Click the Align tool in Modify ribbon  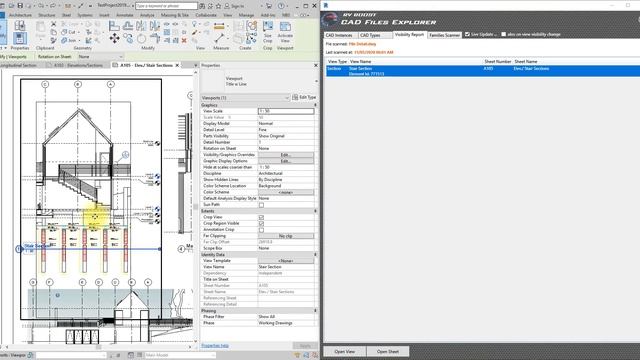coord(114,27)
